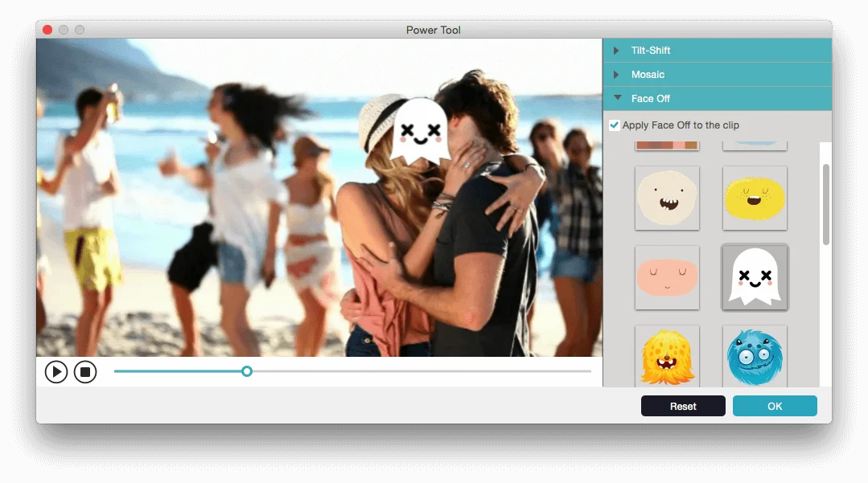
Task: Uncheck Apply Face Off to the clip
Action: tap(614, 125)
